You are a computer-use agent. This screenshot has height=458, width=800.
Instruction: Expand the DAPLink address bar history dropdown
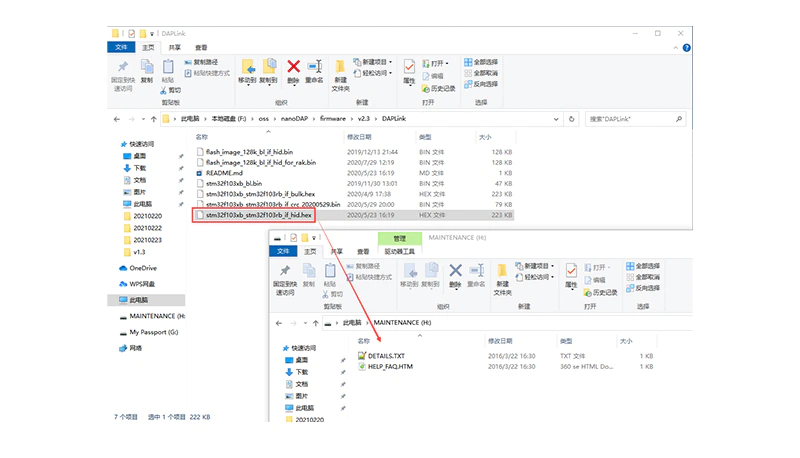coord(556,119)
